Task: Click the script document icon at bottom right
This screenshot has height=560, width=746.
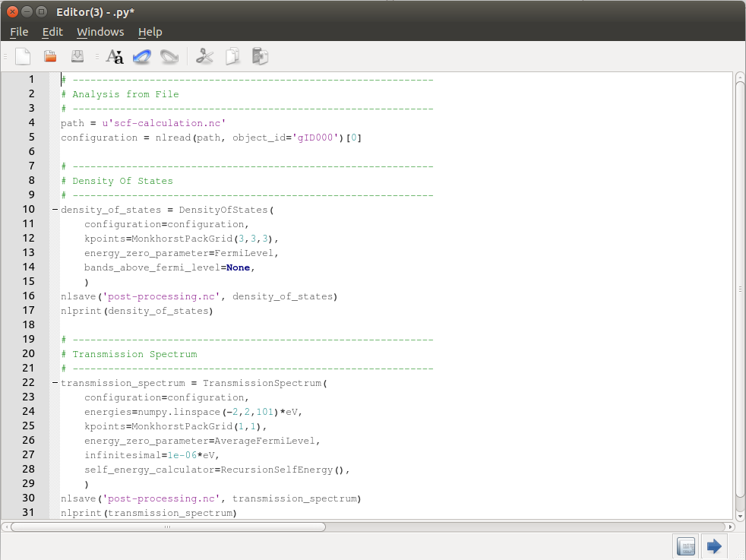Action: [x=686, y=546]
